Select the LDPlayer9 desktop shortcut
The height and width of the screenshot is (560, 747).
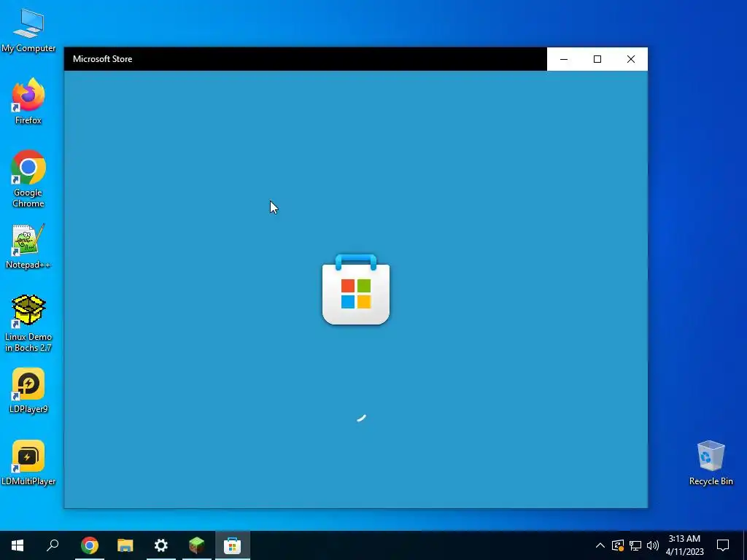[28, 391]
